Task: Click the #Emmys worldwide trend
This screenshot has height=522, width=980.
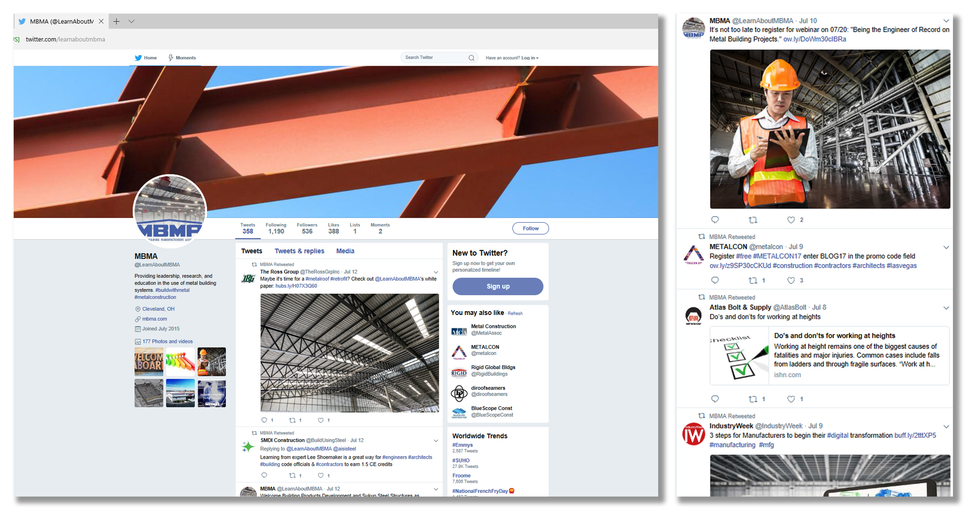Action: coord(462,445)
